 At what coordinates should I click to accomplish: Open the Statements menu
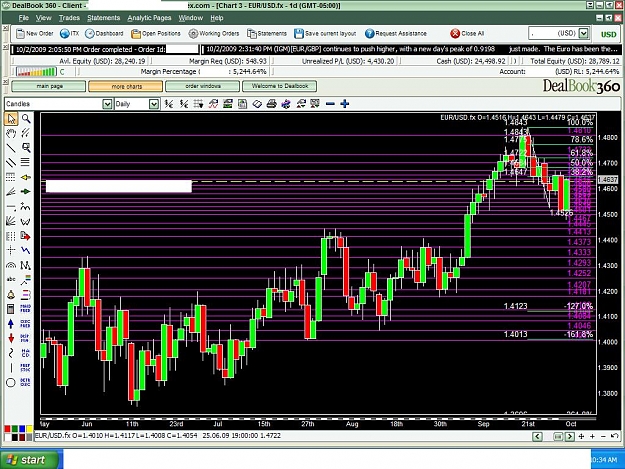pyautogui.click(x=104, y=18)
